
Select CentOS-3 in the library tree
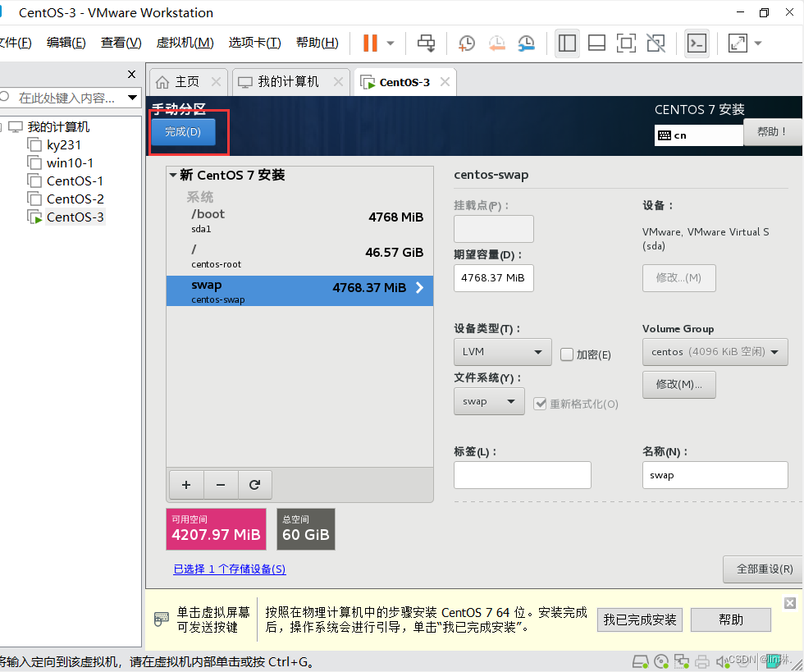point(75,217)
